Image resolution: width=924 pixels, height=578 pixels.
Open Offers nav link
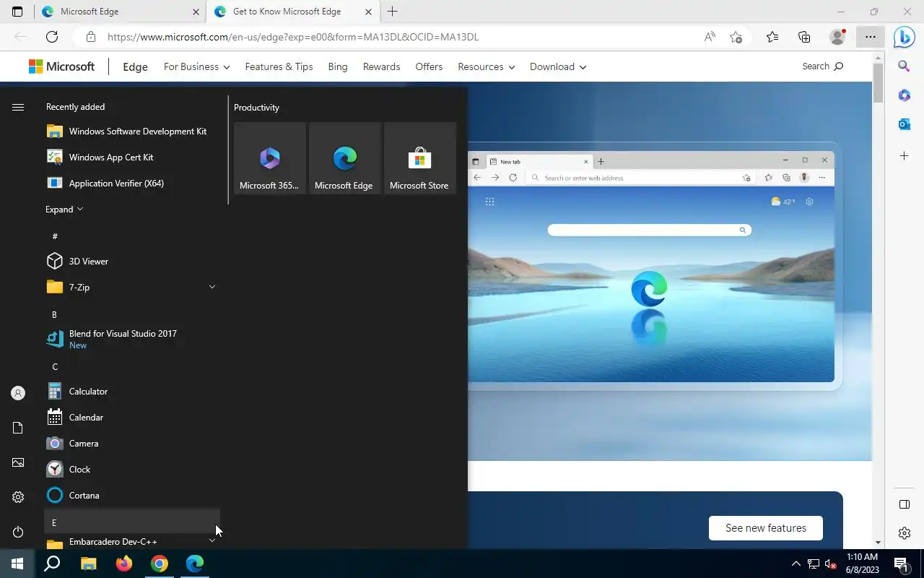click(x=429, y=66)
